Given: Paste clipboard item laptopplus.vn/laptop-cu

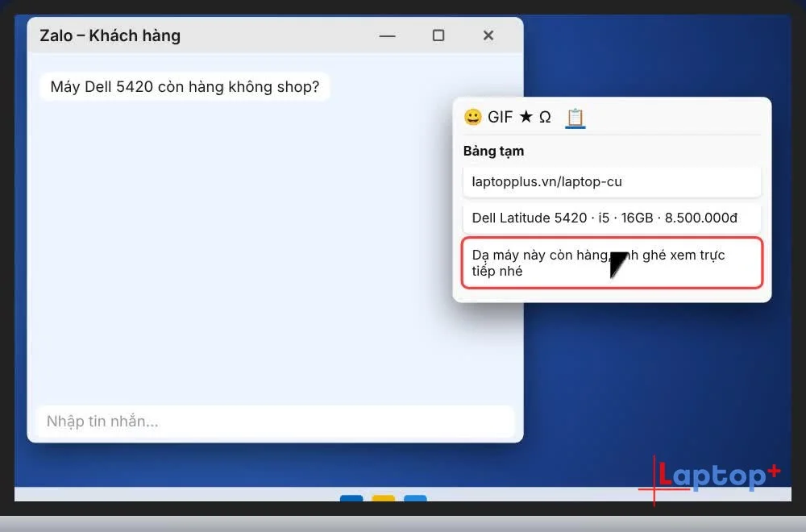Looking at the screenshot, I should pyautogui.click(x=612, y=182).
